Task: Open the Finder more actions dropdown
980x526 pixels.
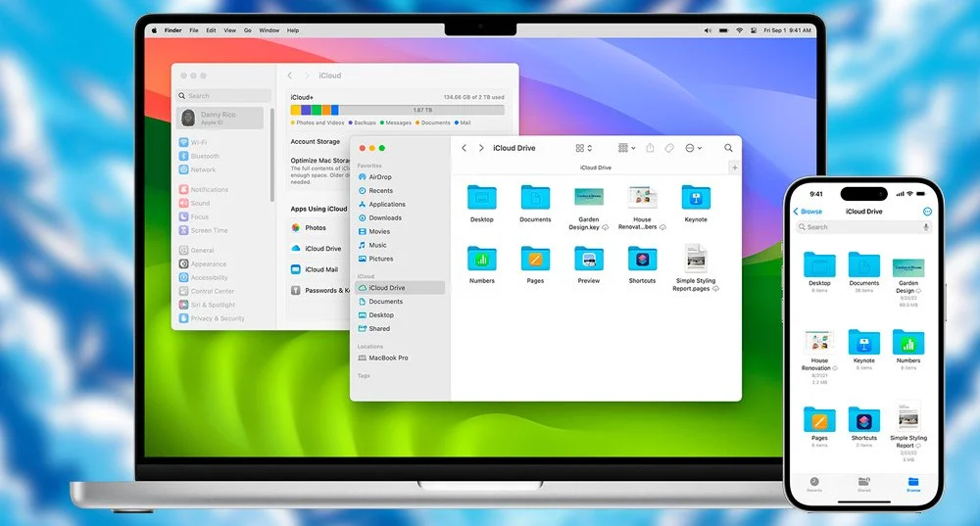Action: (x=693, y=148)
